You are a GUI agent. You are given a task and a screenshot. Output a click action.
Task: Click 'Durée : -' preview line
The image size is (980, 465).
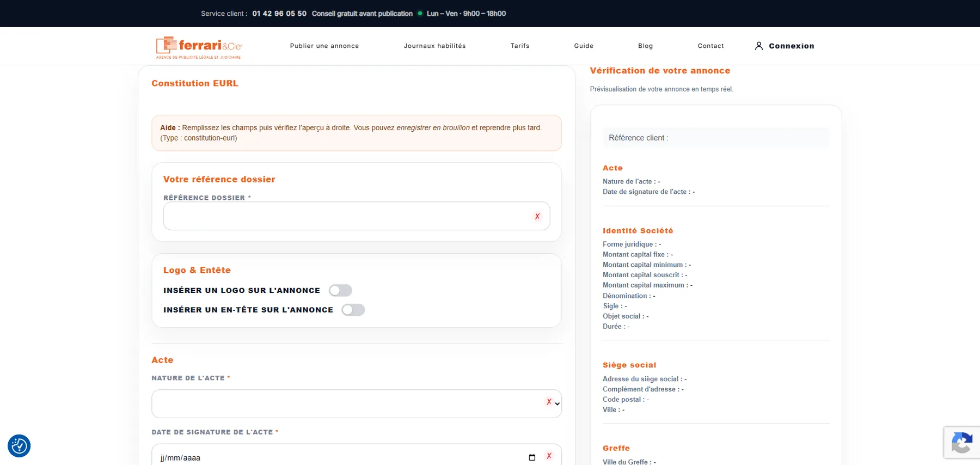tap(616, 326)
